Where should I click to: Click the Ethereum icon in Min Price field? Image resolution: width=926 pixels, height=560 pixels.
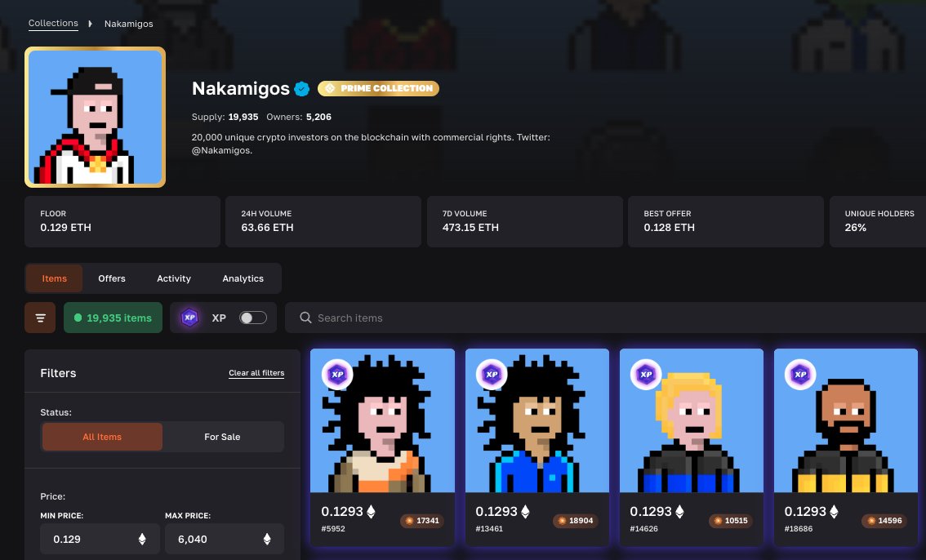tap(142, 539)
